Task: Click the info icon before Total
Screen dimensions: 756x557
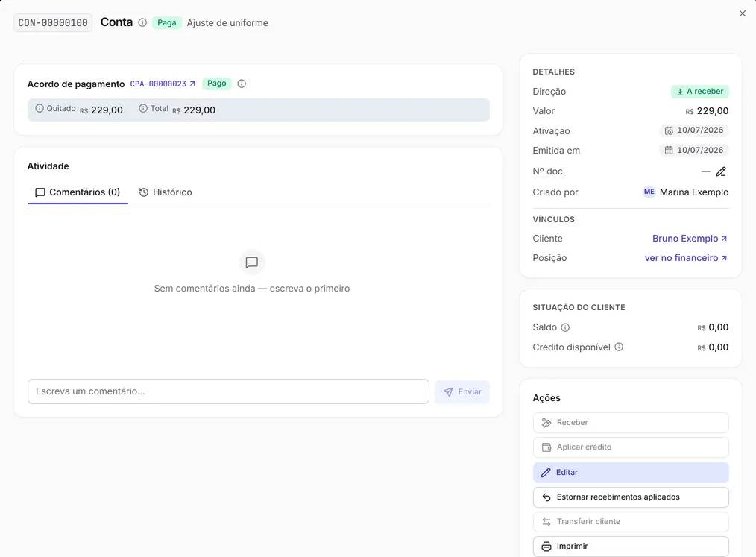Action: point(143,109)
